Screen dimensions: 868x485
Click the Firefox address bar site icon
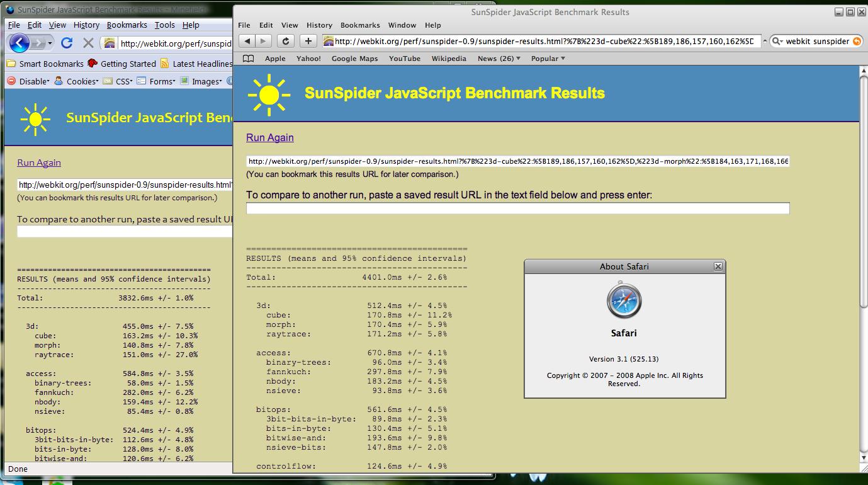[x=110, y=43]
